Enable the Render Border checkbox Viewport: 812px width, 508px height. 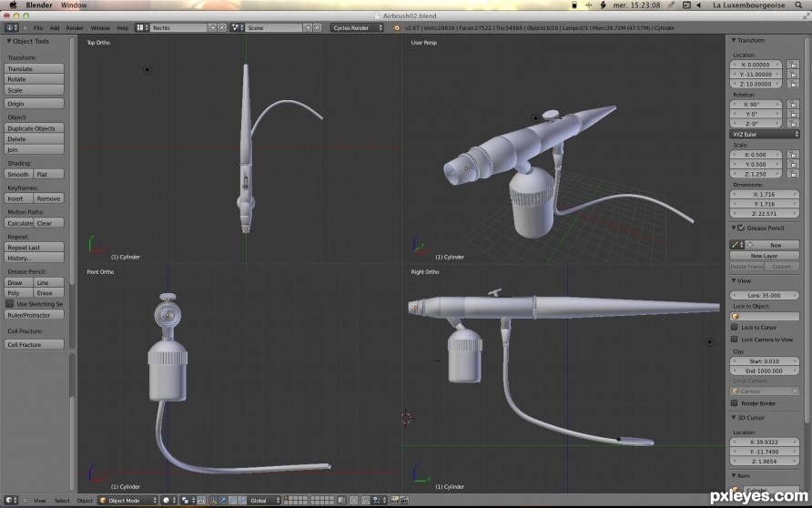coord(735,403)
